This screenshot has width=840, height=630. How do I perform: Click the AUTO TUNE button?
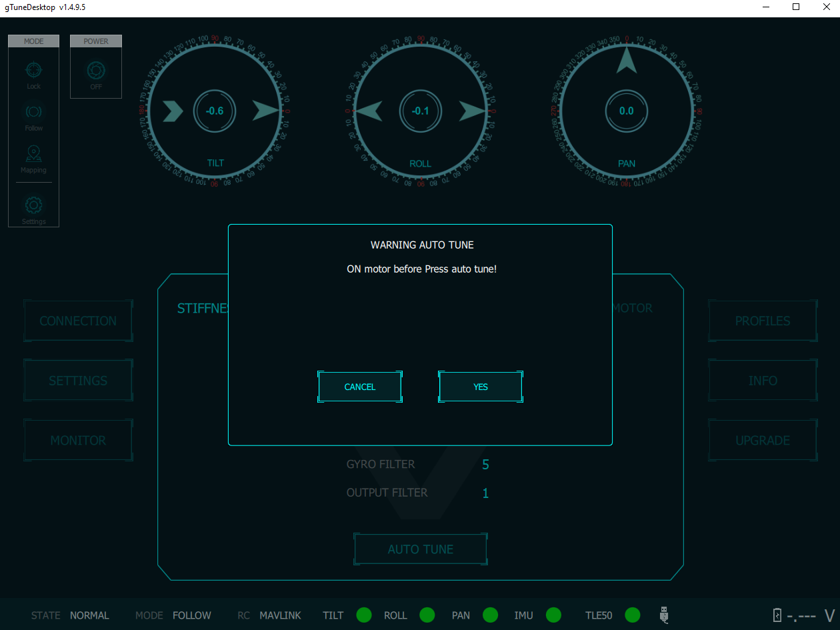(x=421, y=549)
